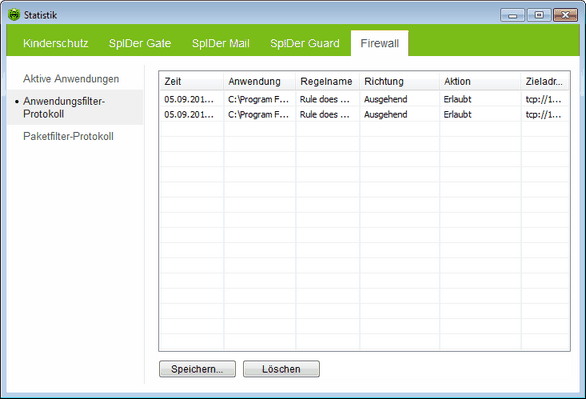The width and height of the screenshot is (586, 399).
Task: Click second row's tcp://1... address cell
Action: click(545, 115)
